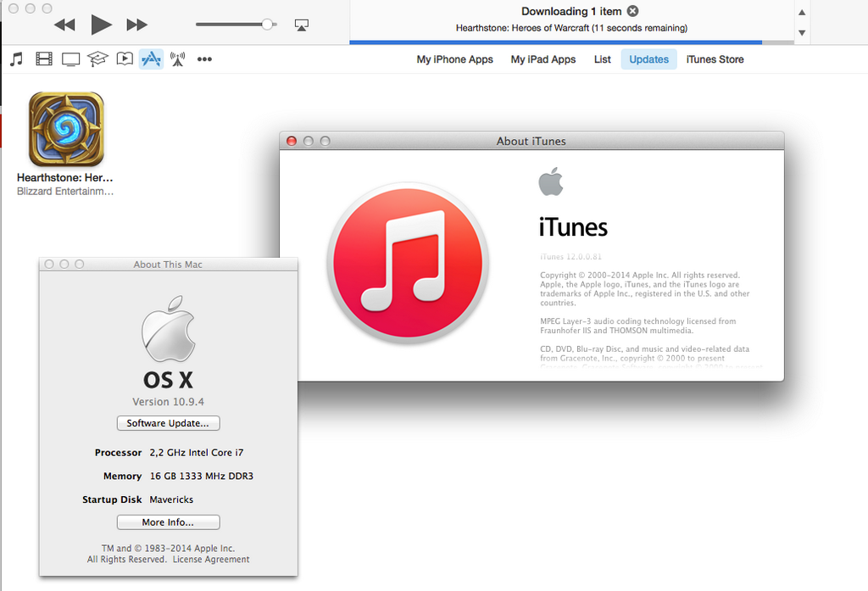Skip back with the rewind button

tap(64, 25)
